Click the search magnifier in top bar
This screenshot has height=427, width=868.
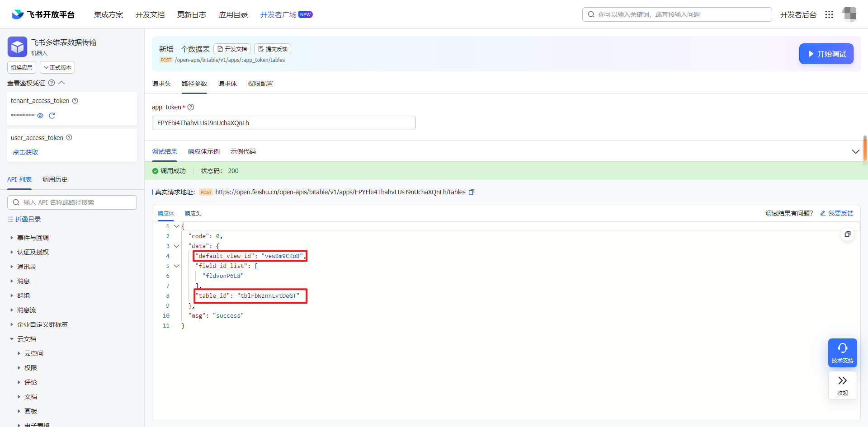pyautogui.click(x=591, y=14)
